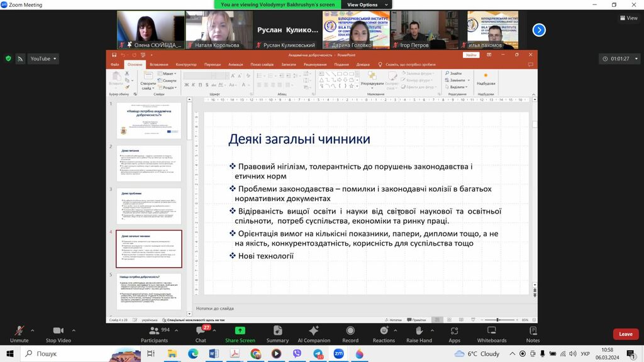Open the Participants panel
Image resolution: width=644 pixels, height=362 pixels.
pos(153,333)
